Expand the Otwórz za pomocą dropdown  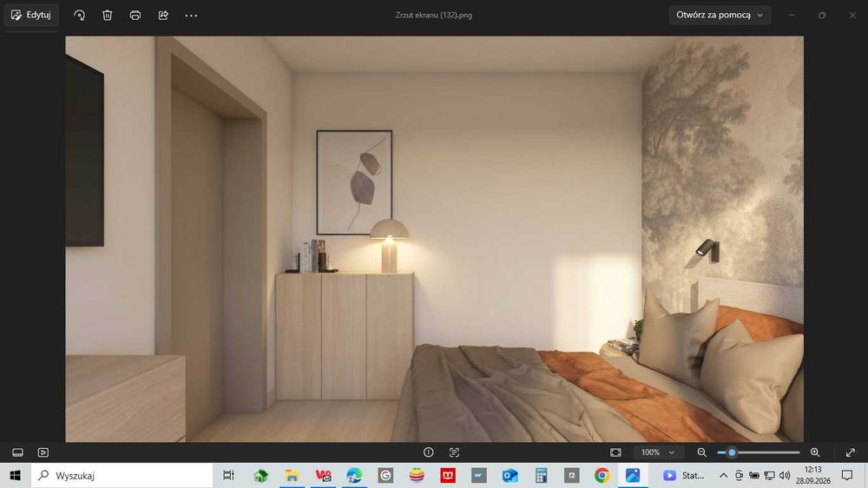719,15
